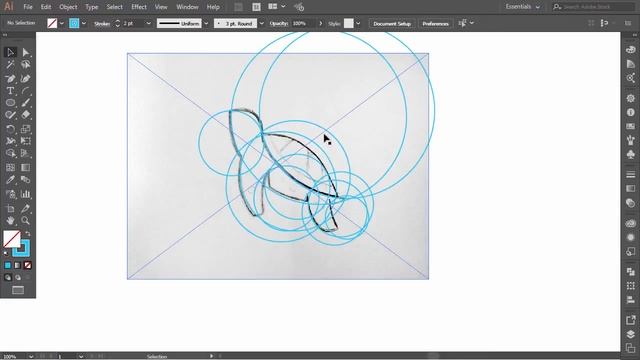Pick the Eyedropper tool
640x360 pixels.
coord(10,180)
